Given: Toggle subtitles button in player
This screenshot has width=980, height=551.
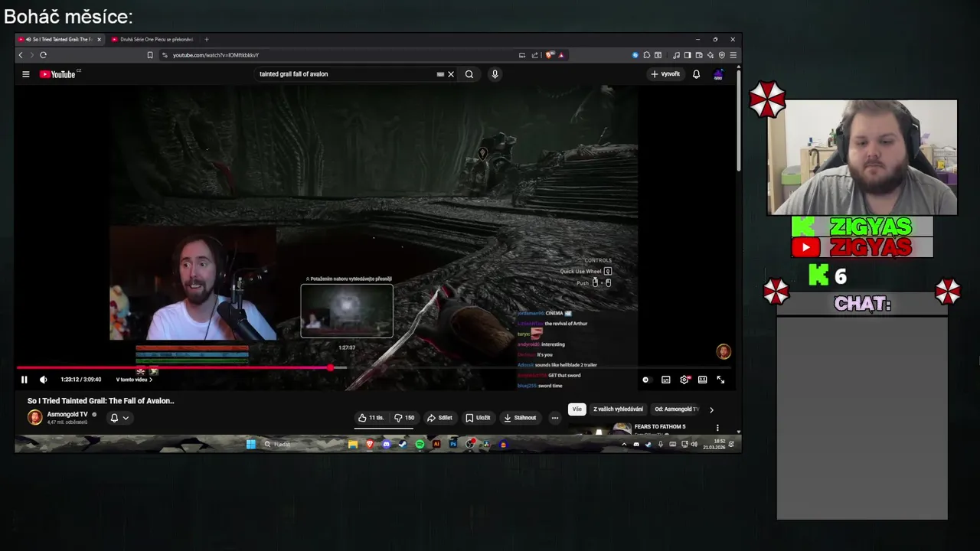Looking at the screenshot, I should coord(666,380).
